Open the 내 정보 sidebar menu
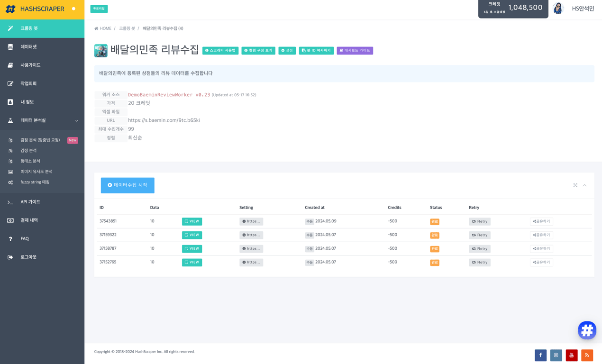This screenshot has height=364, width=602. tap(42, 102)
